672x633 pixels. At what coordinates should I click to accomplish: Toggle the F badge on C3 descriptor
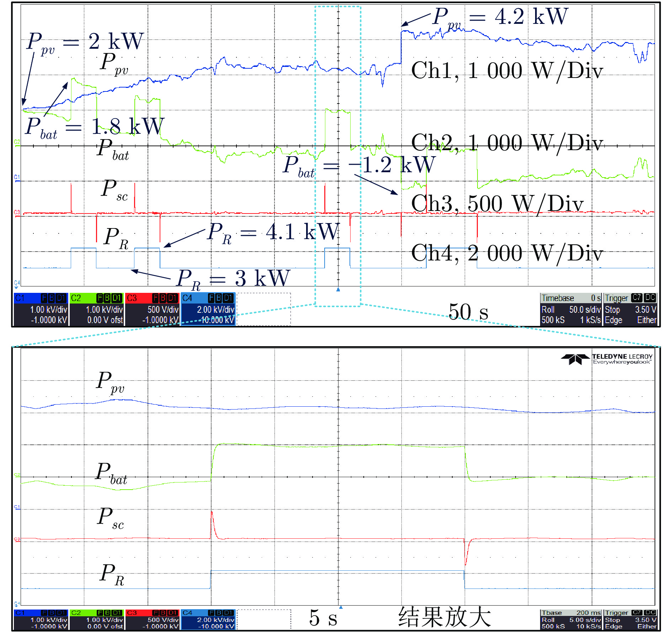155,298
